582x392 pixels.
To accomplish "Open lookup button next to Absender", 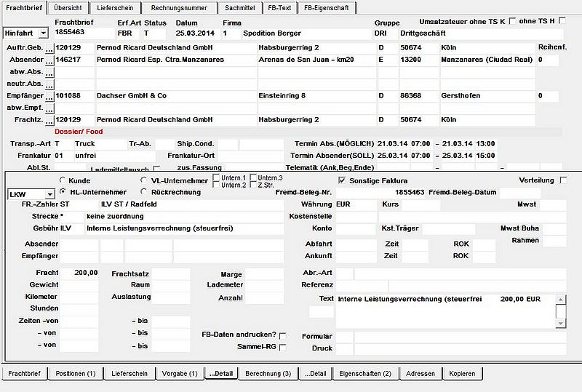I will 49,60.
